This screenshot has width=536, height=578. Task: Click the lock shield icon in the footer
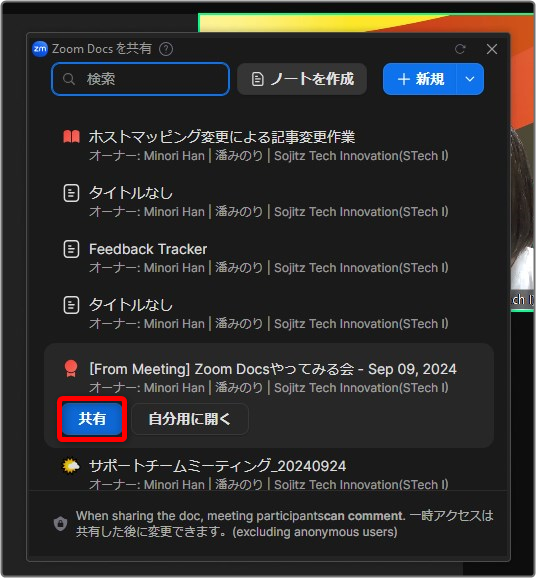[60, 523]
